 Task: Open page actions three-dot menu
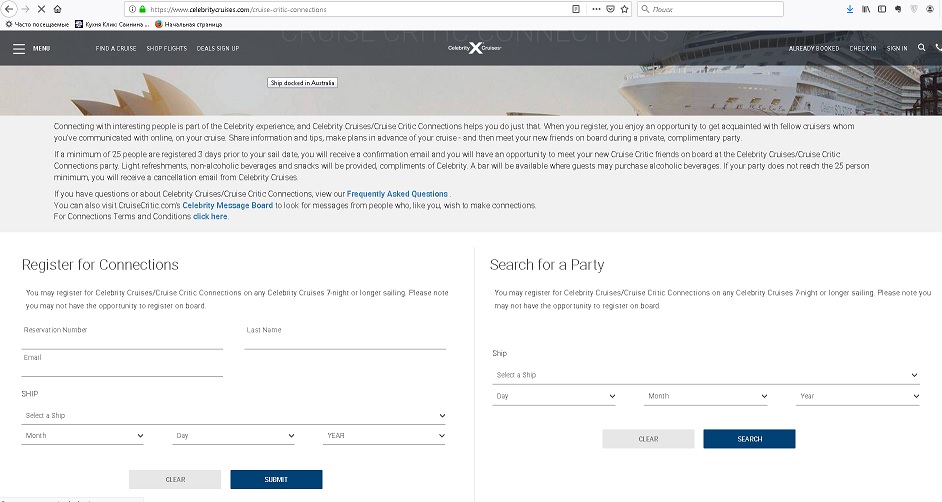pos(596,9)
